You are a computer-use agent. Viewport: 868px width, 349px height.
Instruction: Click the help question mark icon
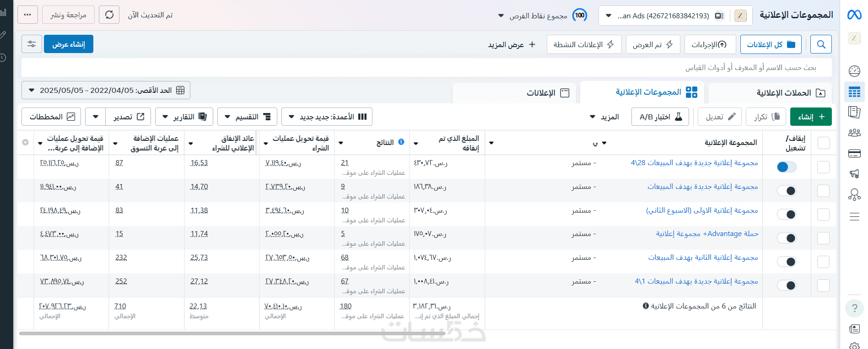[854, 309]
